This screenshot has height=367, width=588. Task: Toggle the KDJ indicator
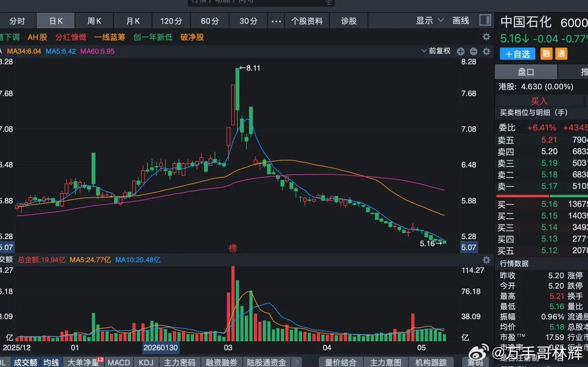[146, 362]
